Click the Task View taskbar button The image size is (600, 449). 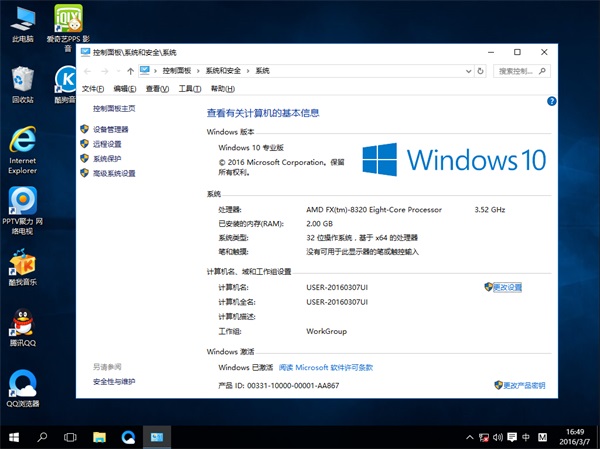pyautogui.click(x=70, y=437)
